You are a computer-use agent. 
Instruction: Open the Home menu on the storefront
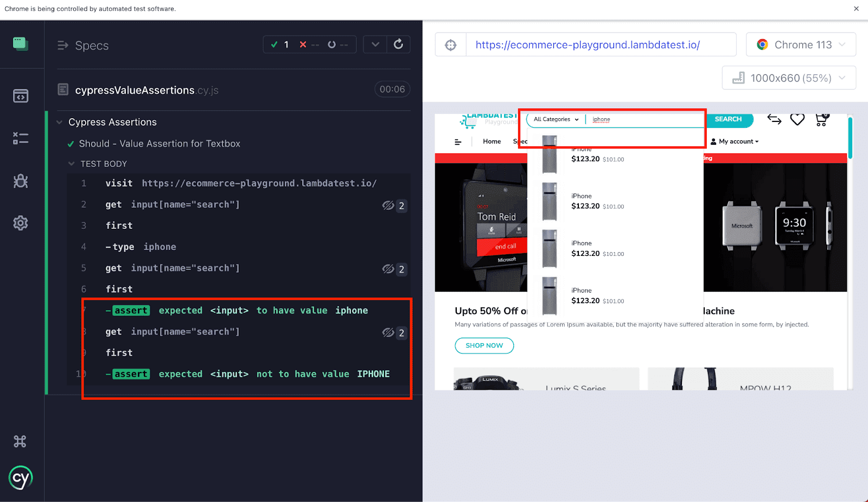point(492,141)
